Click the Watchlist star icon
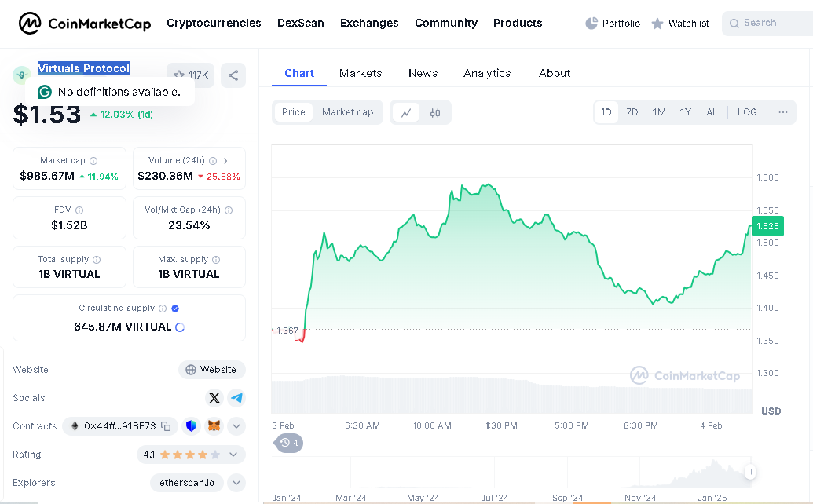This screenshot has width=813, height=504. coord(657,24)
